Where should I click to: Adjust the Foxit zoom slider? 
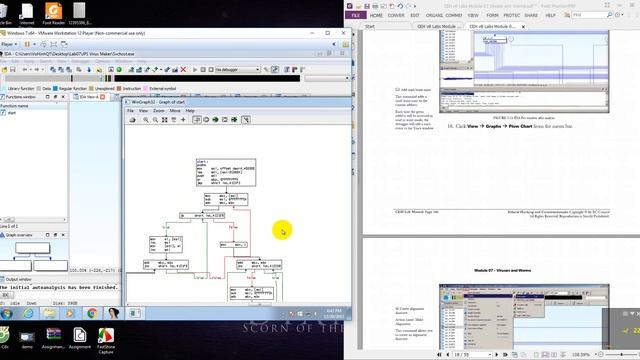[621, 355]
